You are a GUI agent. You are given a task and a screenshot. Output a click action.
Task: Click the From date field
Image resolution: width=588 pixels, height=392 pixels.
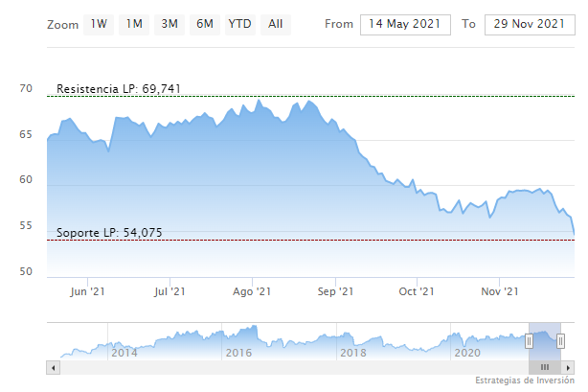[x=404, y=23]
